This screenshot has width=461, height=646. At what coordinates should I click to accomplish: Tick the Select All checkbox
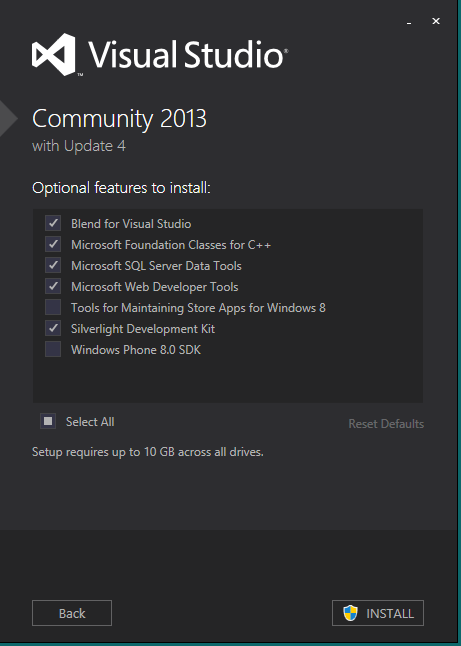point(48,421)
